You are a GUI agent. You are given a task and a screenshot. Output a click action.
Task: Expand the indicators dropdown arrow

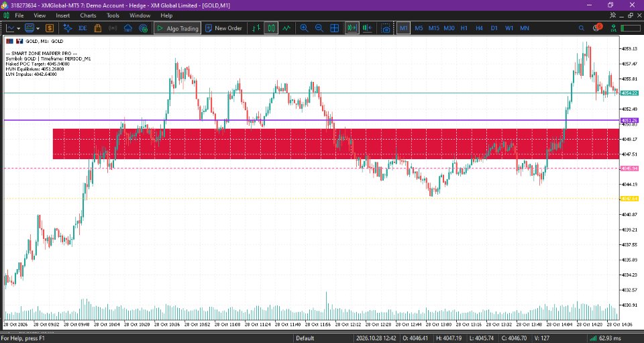(x=38, y=28)
